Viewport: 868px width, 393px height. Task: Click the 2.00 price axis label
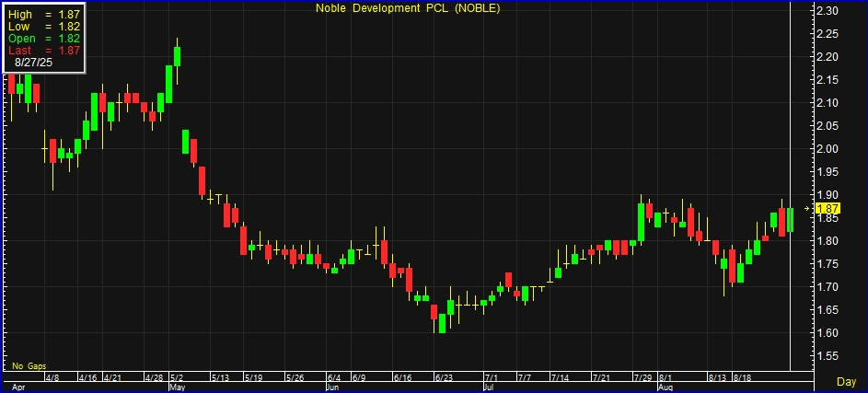click(828, 149)
